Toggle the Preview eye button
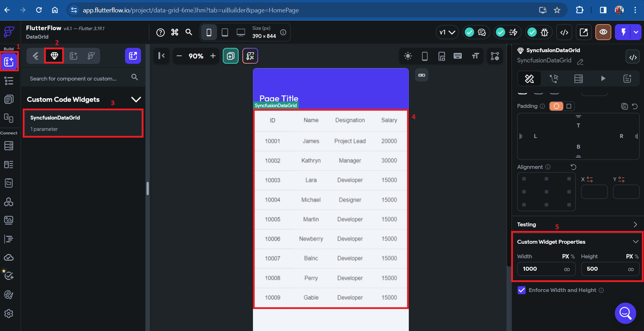Viewport: 644px width, 331px height. 603,32
